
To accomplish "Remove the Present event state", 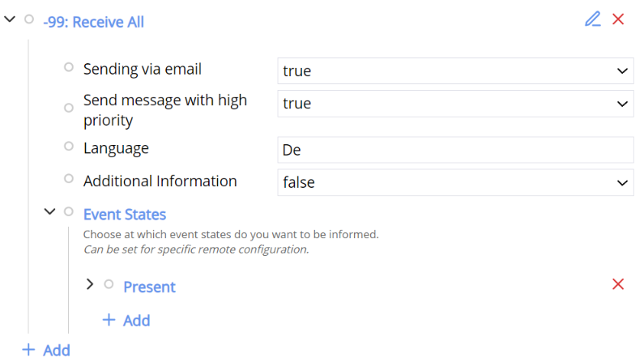I will tap(618, 284).
